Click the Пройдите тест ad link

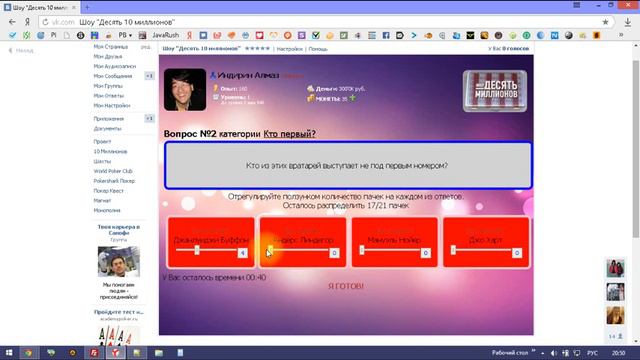pos(119,312)
